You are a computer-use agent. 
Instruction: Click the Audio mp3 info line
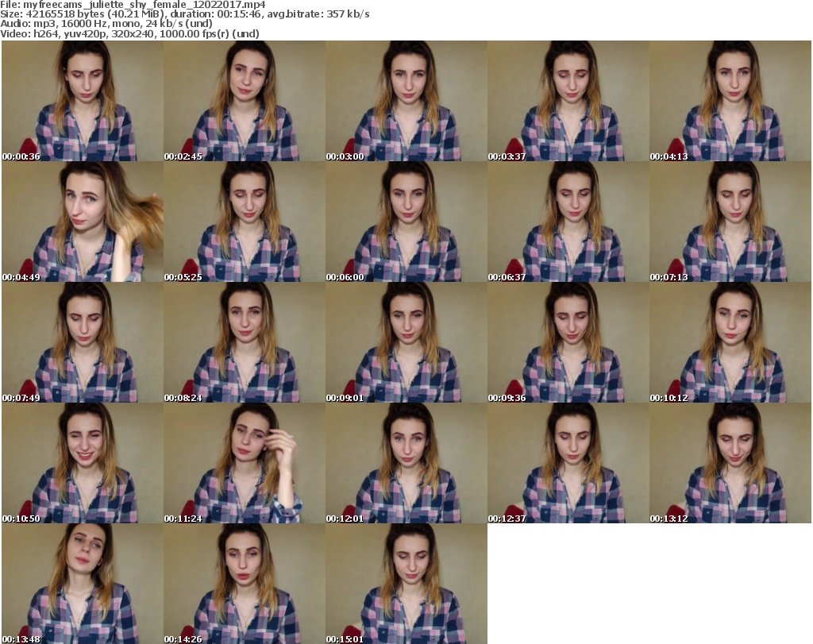click(106, 24)
